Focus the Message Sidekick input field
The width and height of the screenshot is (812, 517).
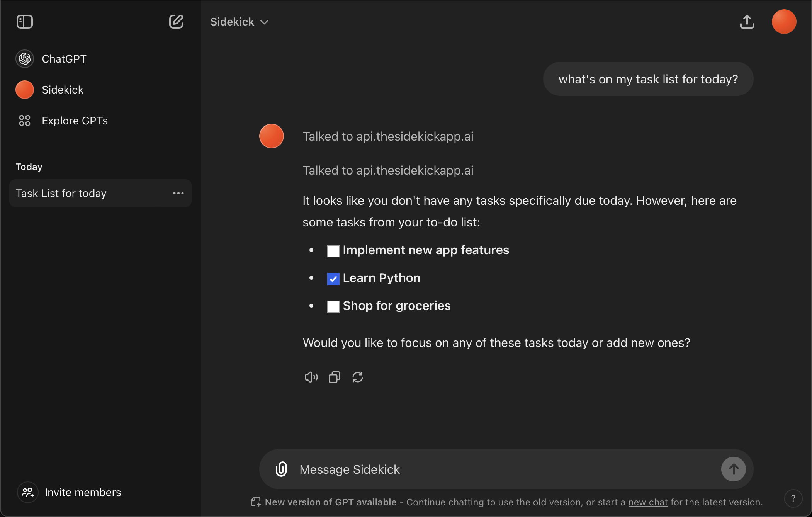(502, 469)
